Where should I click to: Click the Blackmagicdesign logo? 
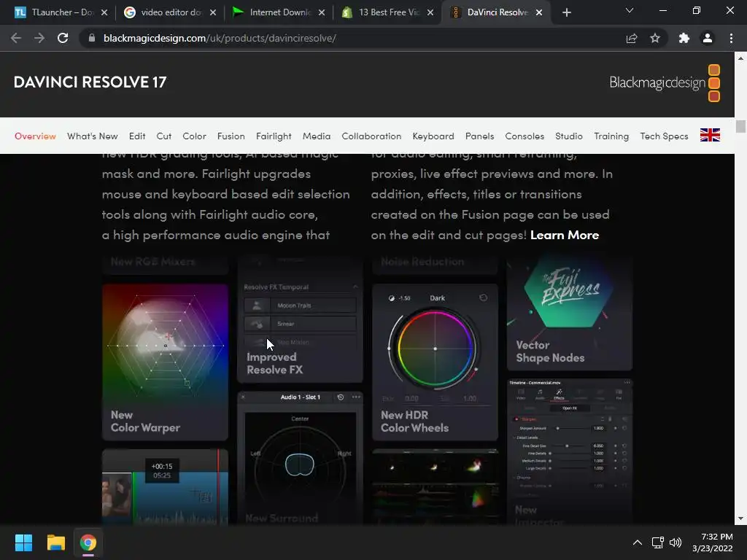tap(665, 83)
